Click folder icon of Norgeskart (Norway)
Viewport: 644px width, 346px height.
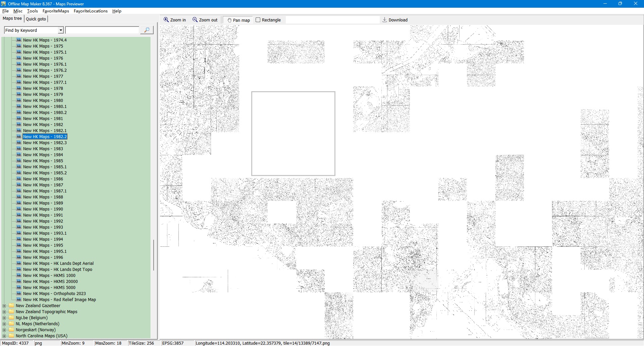pos(12,330)
